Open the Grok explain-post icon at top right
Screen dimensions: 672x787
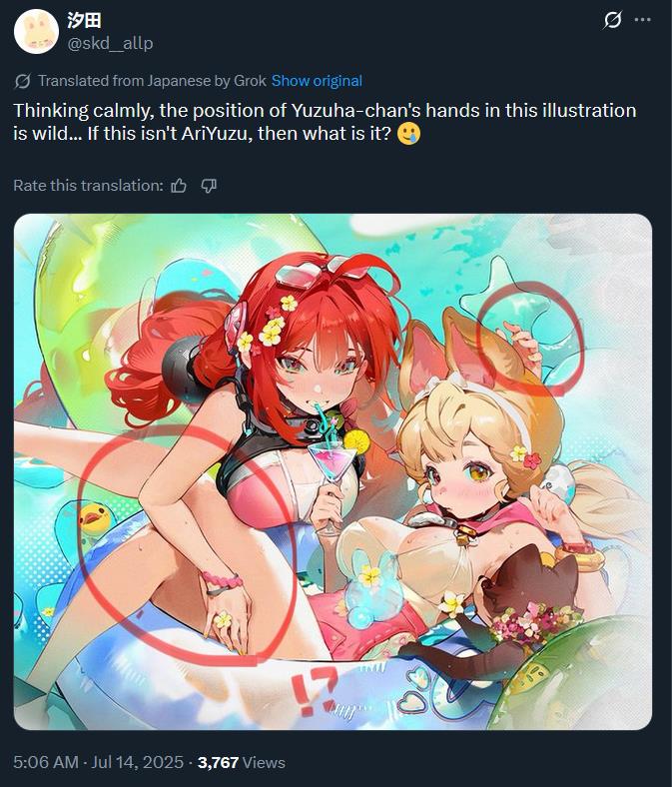pyautogui.click(x=612, y=20)
